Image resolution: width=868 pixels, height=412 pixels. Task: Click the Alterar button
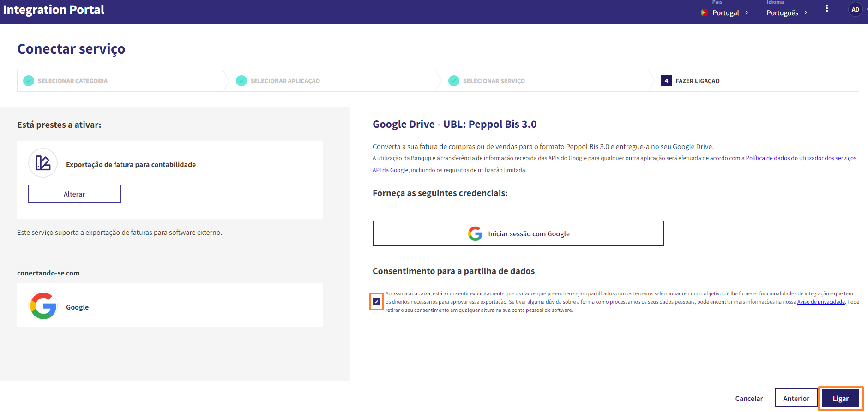pyautogui.click(x=74, y=194)
